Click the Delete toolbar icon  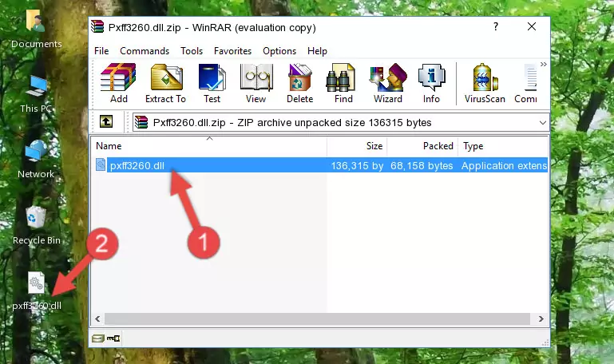(x=299, y=83)
